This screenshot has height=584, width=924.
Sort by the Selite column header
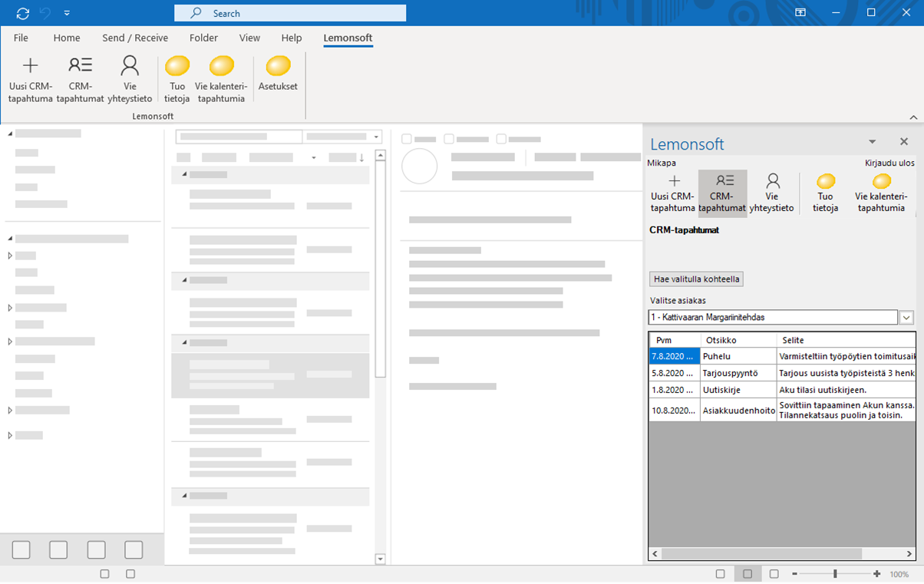(845, 340)
